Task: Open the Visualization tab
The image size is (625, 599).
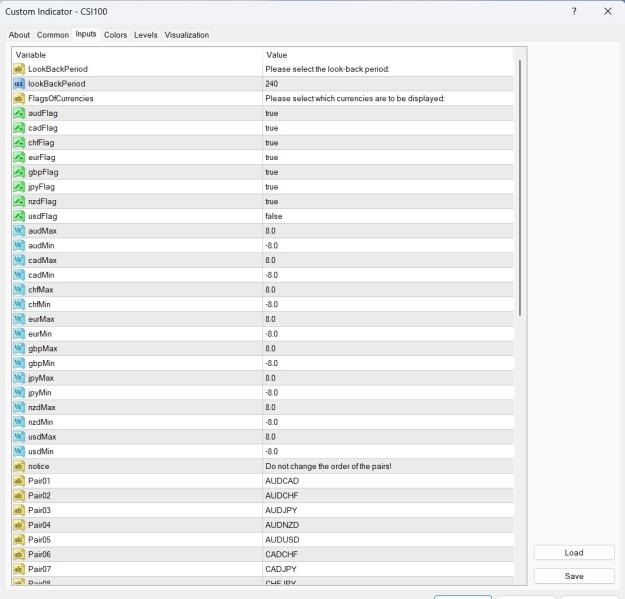Action: click(187, 35)
